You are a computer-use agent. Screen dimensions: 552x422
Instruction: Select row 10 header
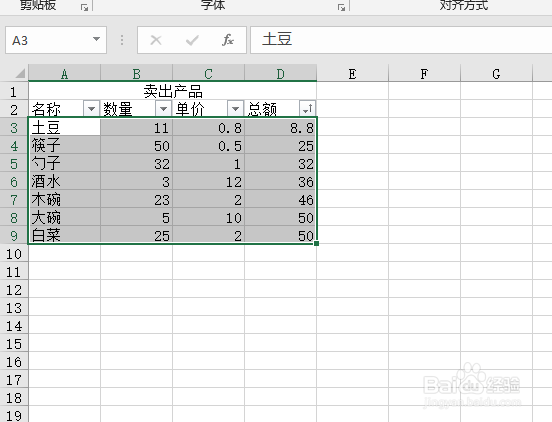coord(14,253)
